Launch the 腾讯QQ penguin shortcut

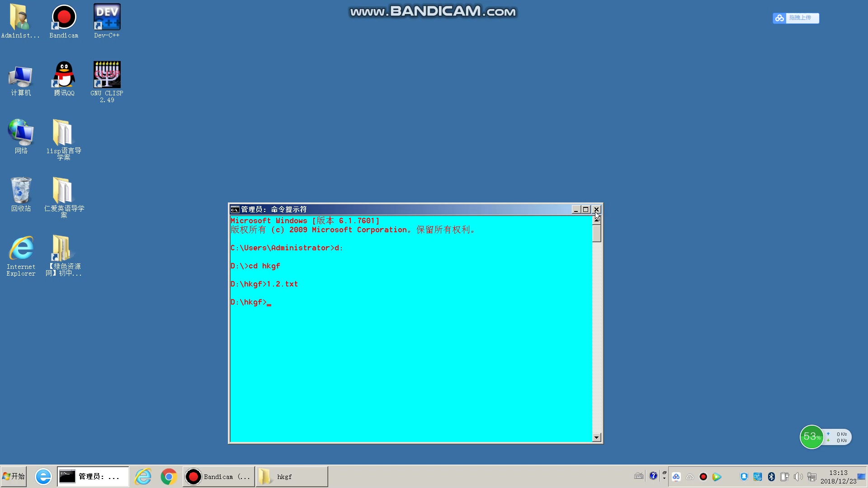[x=64, y=79]
